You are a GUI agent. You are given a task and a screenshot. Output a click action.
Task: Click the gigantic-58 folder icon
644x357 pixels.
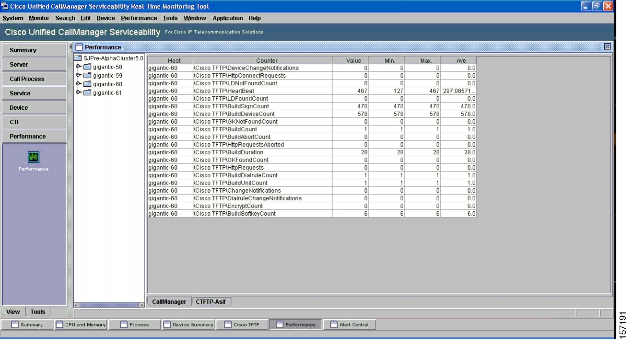click(x=87, y=67)
